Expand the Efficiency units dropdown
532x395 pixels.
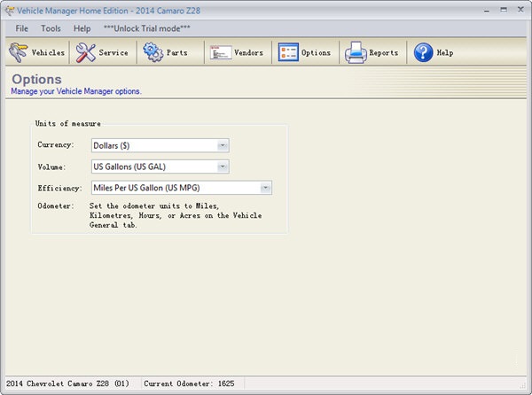[x=265, y=188]
